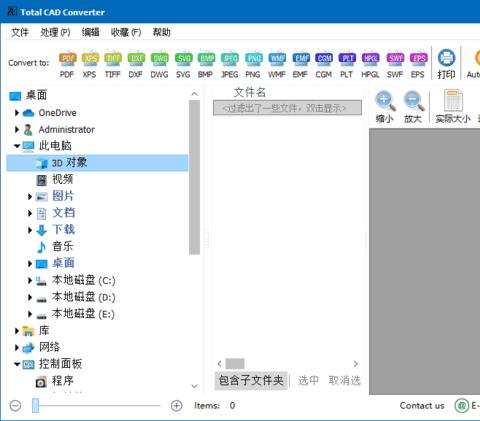The width and height of the screenshot is (480, 421).
Task: Expand 网络 tree node
Action: click(17, 348)
